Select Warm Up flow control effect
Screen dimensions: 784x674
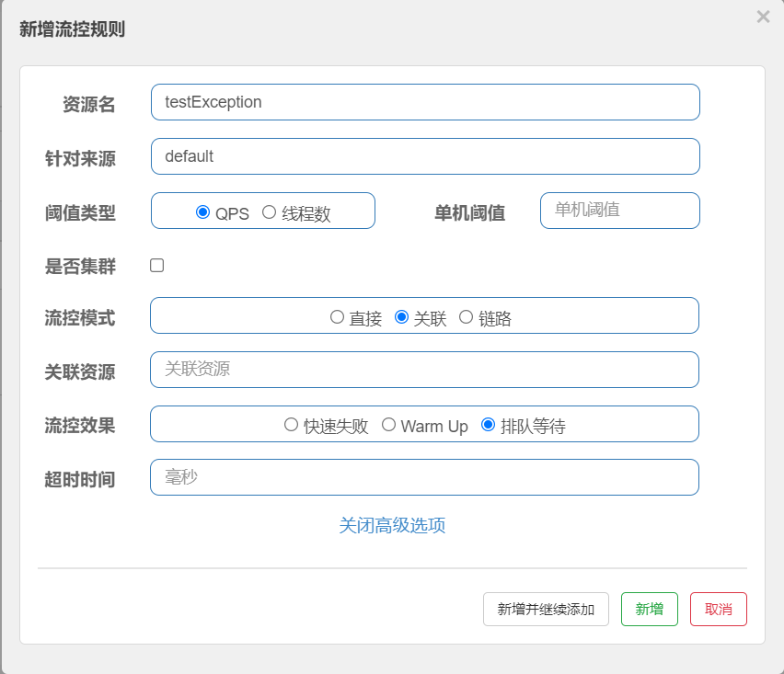click(387, 424)
